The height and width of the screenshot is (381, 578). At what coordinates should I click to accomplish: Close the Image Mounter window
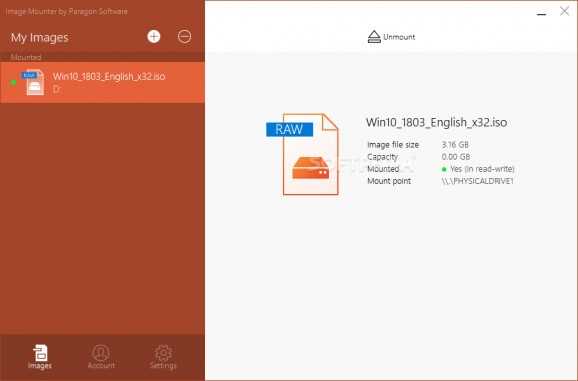564,11
